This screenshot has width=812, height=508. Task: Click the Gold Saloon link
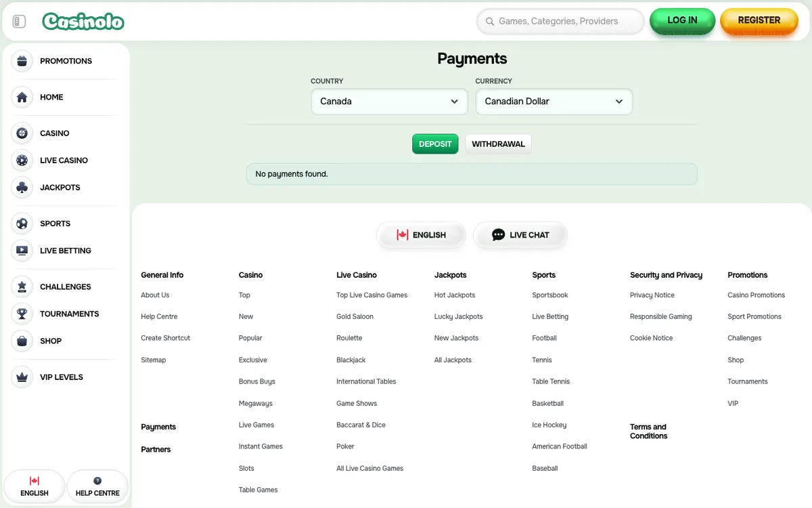click(355, 317)
